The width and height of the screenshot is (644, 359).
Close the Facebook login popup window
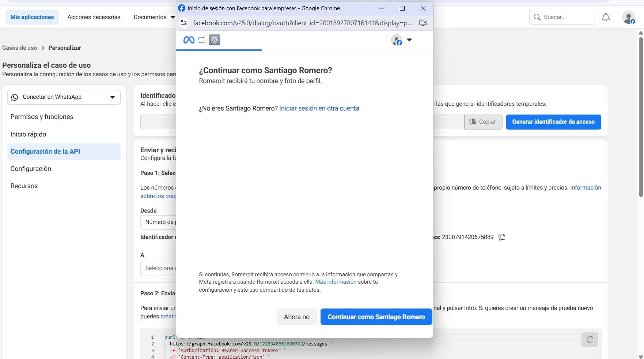click(x=423, y=8)
